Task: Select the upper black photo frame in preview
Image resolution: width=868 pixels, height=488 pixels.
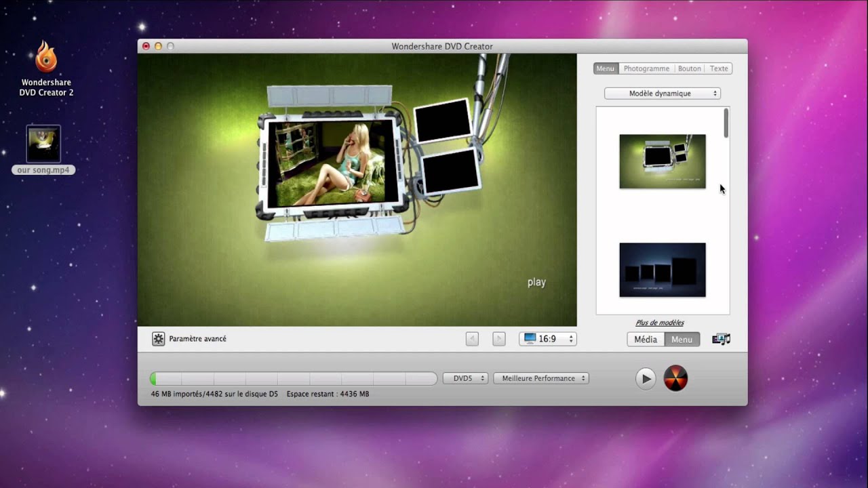Action: (x=443, y=121)
